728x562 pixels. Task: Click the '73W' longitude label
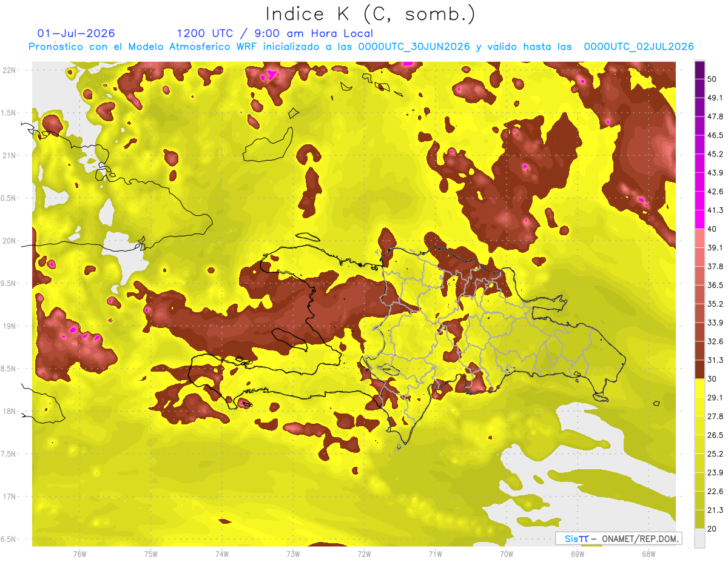click(x=293, y=554)
